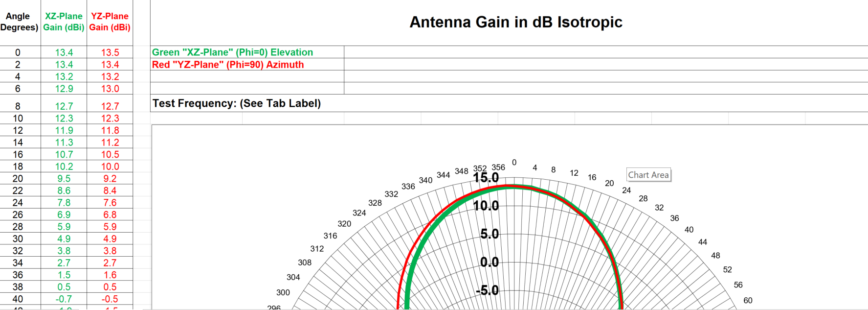The height and width of the screenshot is (310, 868).
Task: Click the XZ-Plane gain 13.2 for angle 4
Action: coord(64,77)
